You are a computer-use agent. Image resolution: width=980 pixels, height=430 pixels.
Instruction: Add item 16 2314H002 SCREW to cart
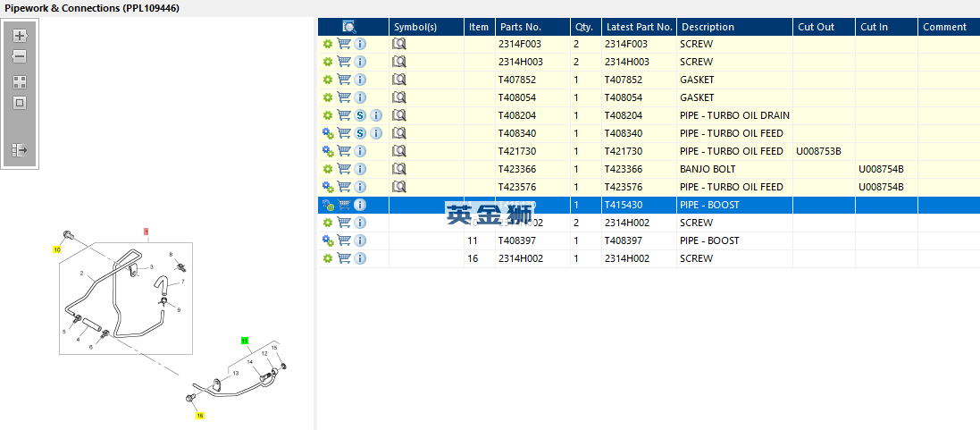(343, 258)
